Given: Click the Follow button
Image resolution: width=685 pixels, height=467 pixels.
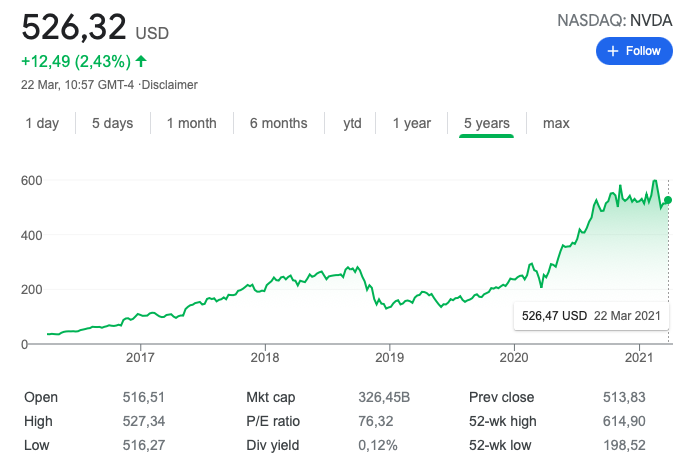Looking at the screenshot, I should tap(634, 51).
